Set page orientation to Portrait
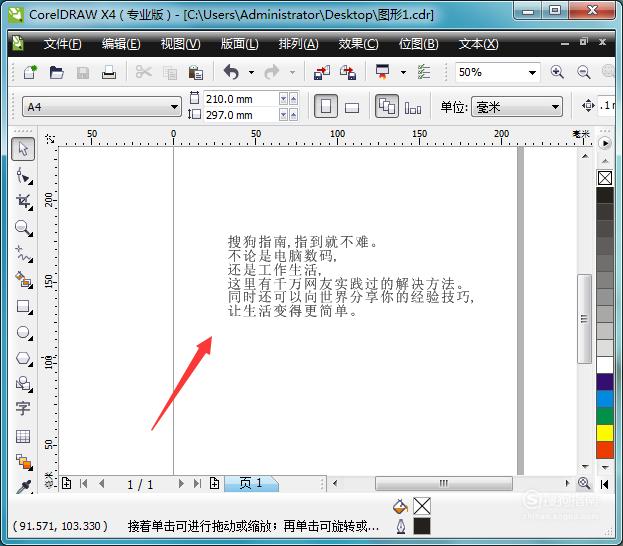Viewport: 623px width, 546px height. point(326,106)
